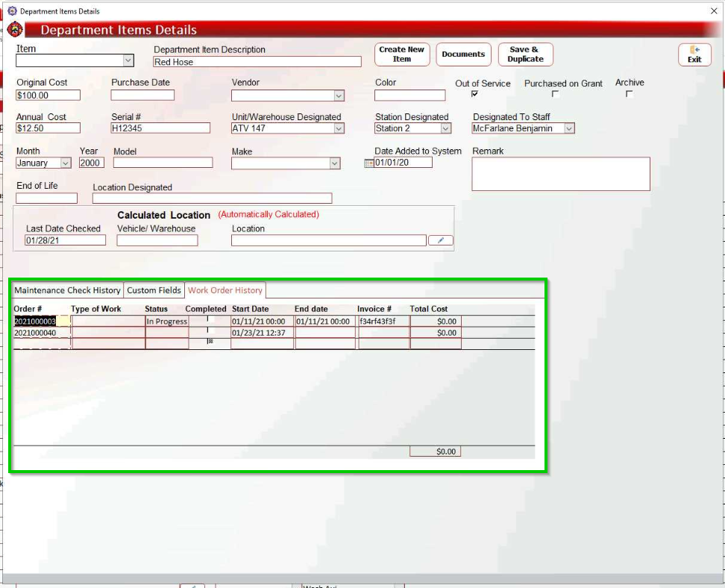Click the pencil edit icon beside Location
725x588 pixels.
[440, 240]
